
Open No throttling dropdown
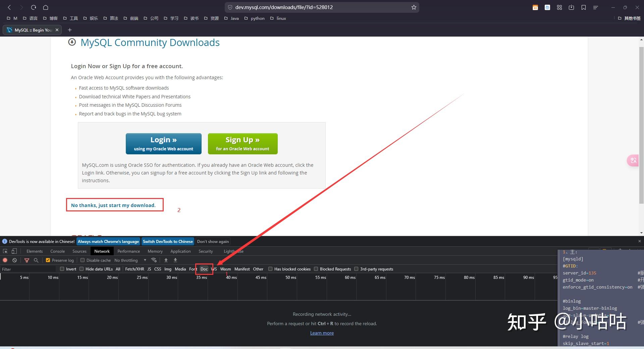(130, 260)
